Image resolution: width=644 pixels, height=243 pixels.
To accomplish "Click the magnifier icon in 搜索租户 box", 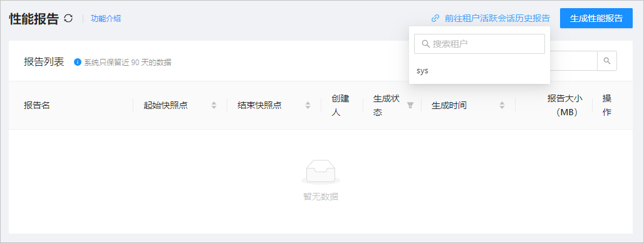I will (x=425, y=44).
